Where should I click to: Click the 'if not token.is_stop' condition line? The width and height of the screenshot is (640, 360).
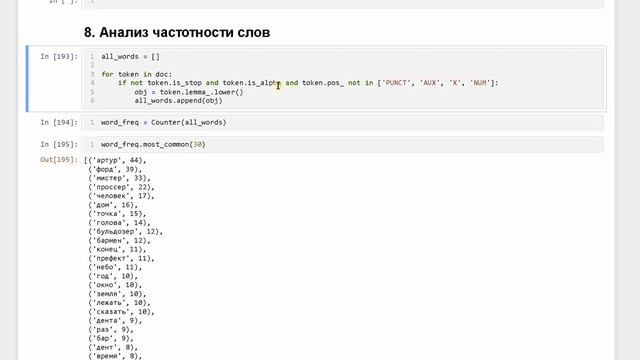308,83
